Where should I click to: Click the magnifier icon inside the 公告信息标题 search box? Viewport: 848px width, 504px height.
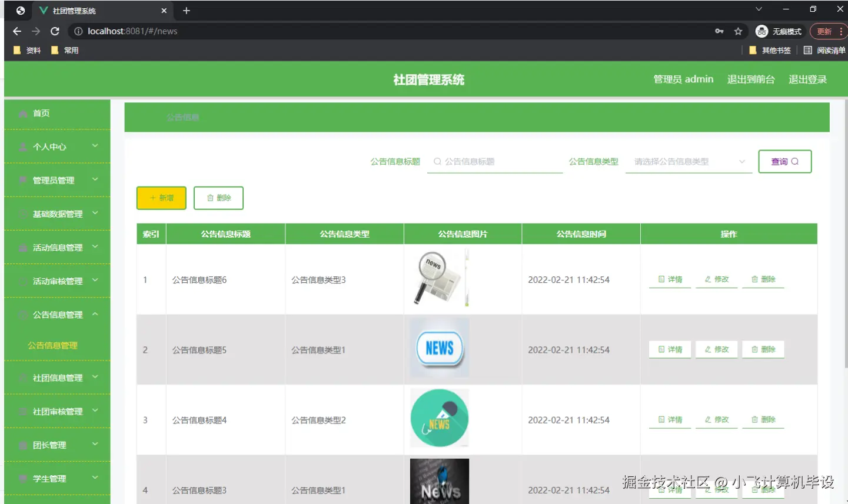tap(437, 161)
